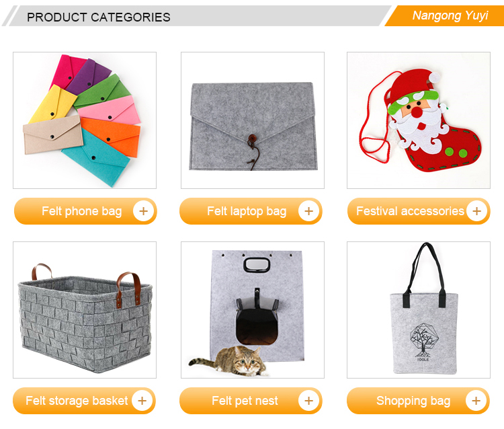The height and width of the screenshot is (429, 504).
Task: Click the plus icon on Felt pet nest
Action: pyautogui.click(x=308, y=401)
